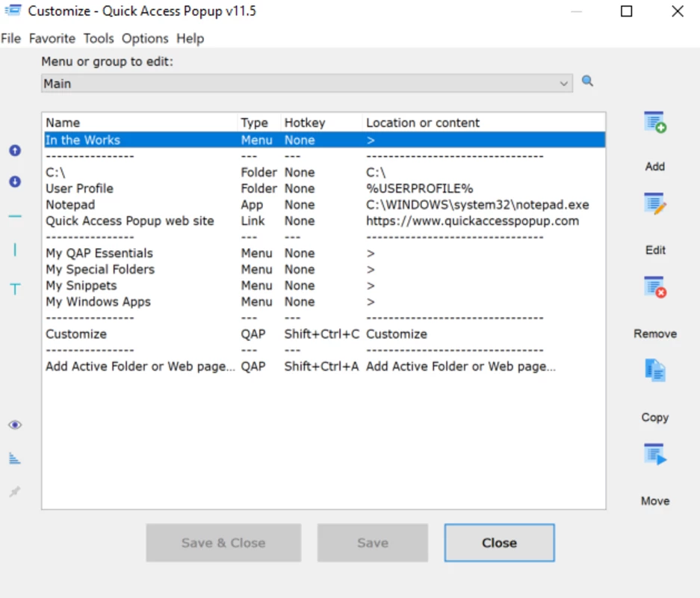Image resolution: width=700 pixels, height=598 pixels.
Task: Click the Remove favorite icon
Action: tap(655, 287)
